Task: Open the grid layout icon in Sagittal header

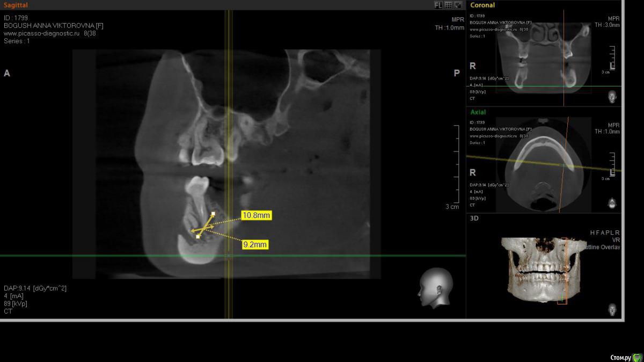Action: pos(448,5)
